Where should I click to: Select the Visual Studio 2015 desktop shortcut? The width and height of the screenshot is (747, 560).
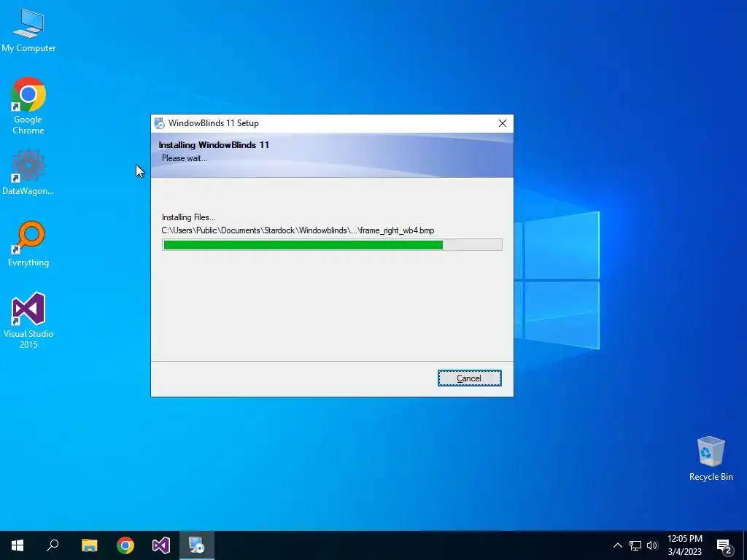pyautogui.click(x=28, y=321)
